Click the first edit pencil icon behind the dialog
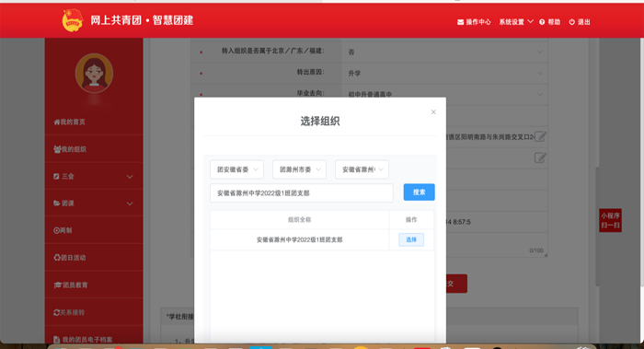Image resolution: width=644 pixels, height=349 pixels. click(x=540, y=136)
